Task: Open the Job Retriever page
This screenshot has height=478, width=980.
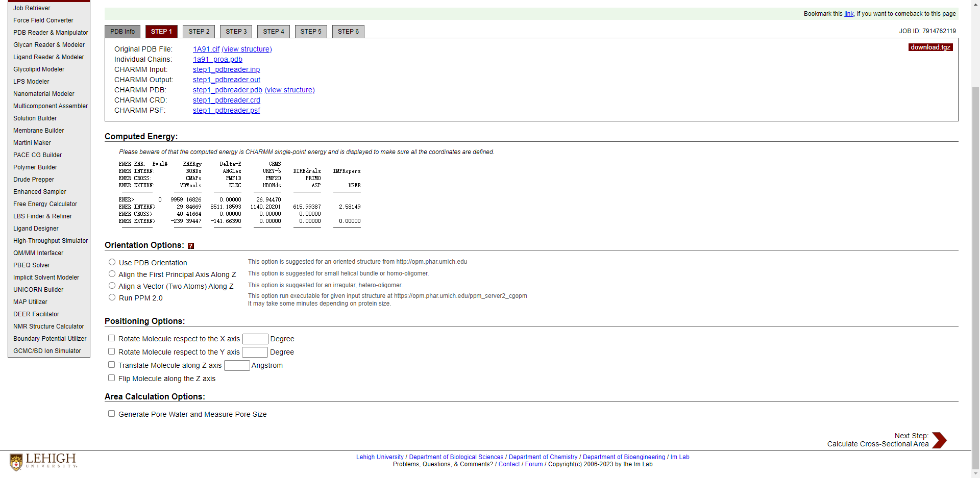Action: [x=32, y=8]
